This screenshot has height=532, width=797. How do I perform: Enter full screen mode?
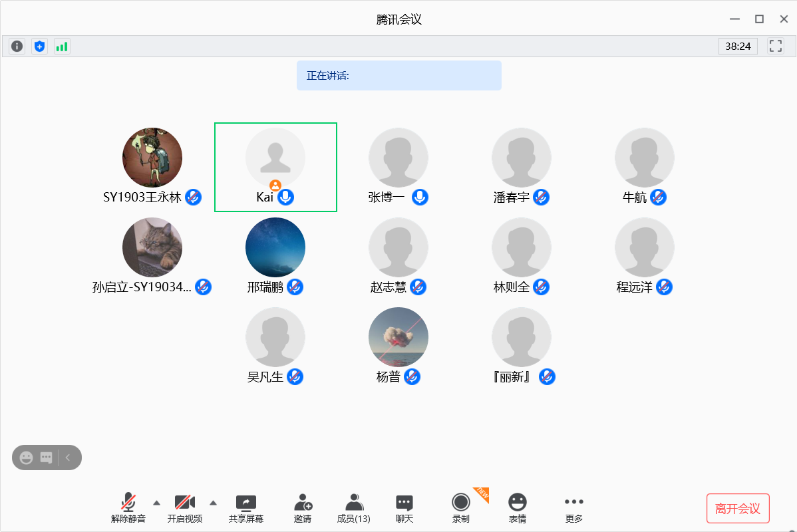point(775,46)
